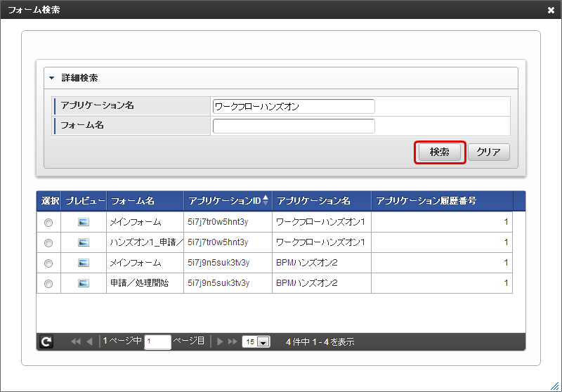Viewport: 562px width, 392px height.
Task: Go to first page using pager arrow
Action: tap(75, 341)
